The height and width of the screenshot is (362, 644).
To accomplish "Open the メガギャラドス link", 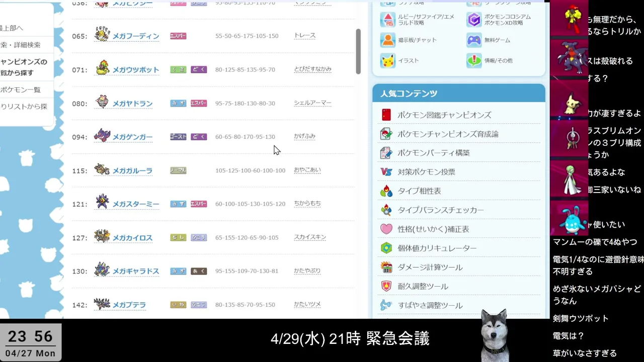I will pyautogui.click(x=136, y=271).
